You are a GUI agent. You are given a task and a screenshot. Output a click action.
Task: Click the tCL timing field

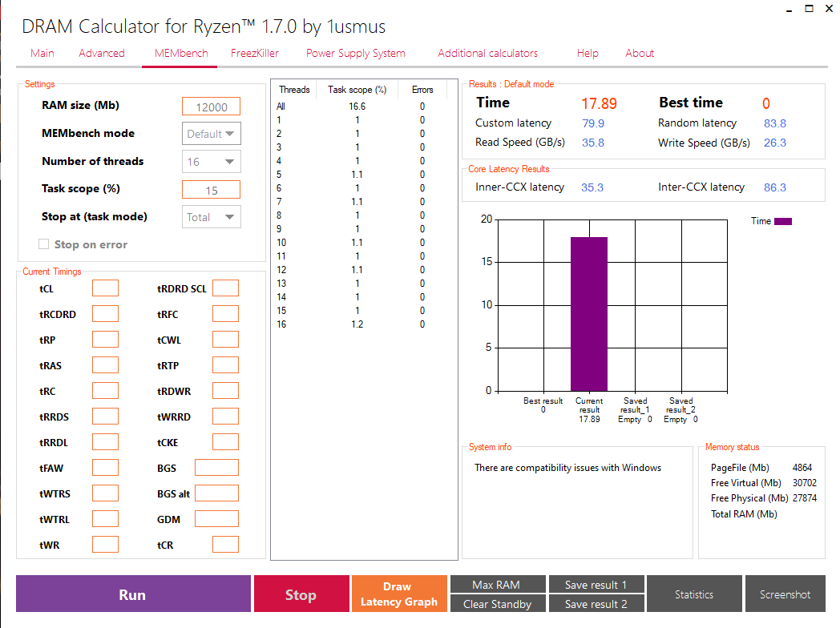[105, 288]
